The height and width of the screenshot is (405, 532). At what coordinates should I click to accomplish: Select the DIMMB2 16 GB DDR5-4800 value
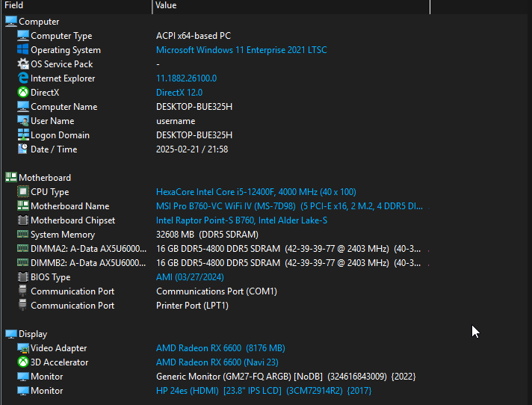coord(288,263)
